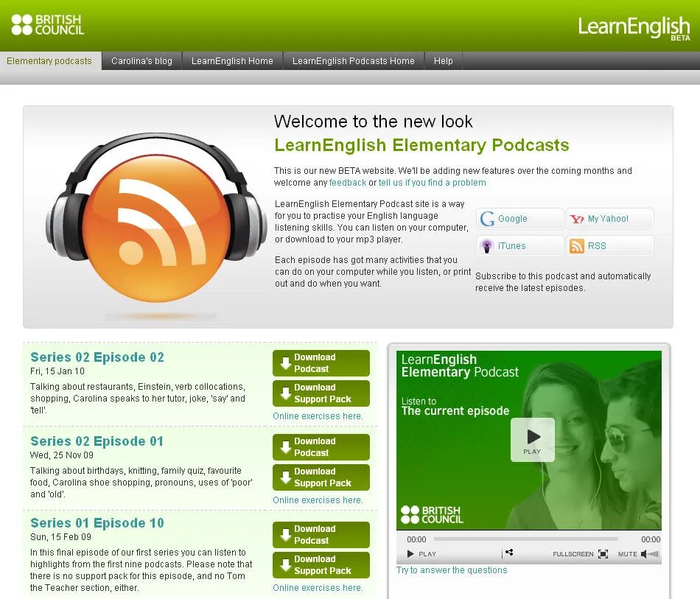
Task: Follow the feedback link
Action: (x=348, y=183)
